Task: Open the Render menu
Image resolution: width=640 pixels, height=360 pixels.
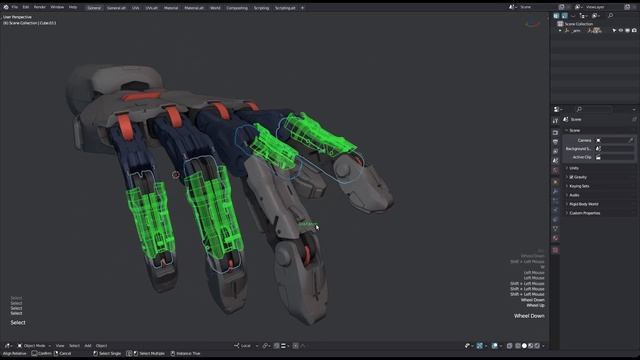Action: (40, 7)
